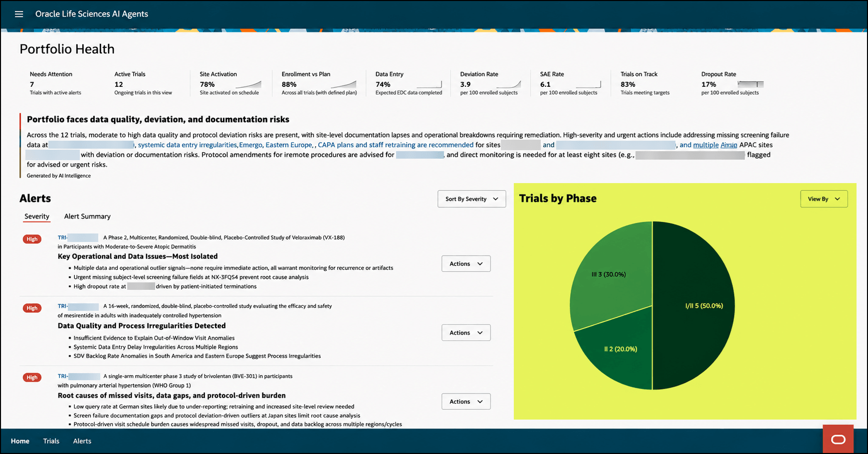Image resolution: width=868 pixels, height=454 pixels.
Task: Click the 'and multiple' link in summary
Action: click(x=699, y=145)
